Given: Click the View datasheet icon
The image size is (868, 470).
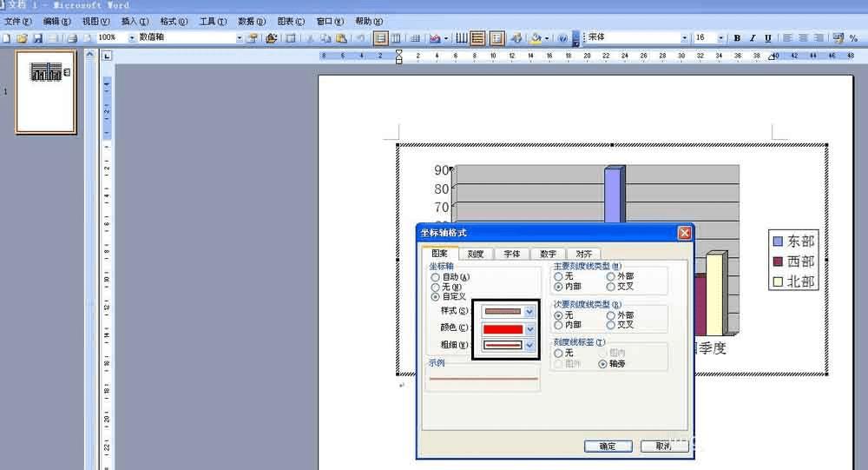Looking at the screenshot, I should point(290,37).
